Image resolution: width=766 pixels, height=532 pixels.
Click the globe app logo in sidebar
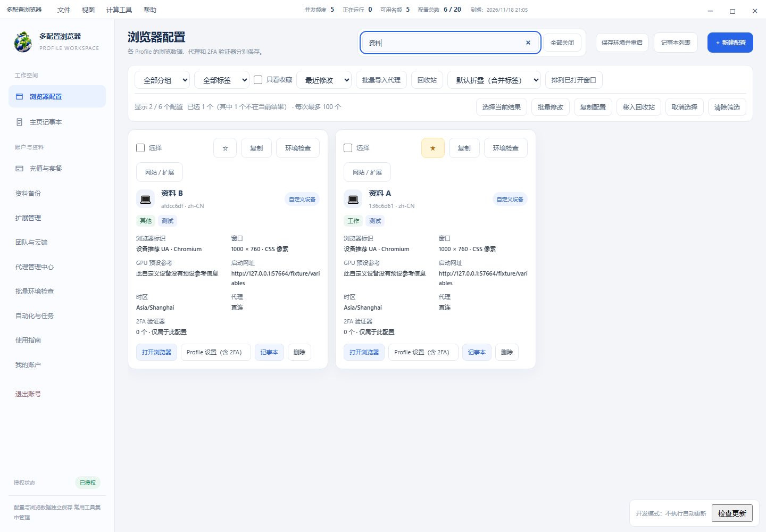click(x=23, y=42)
